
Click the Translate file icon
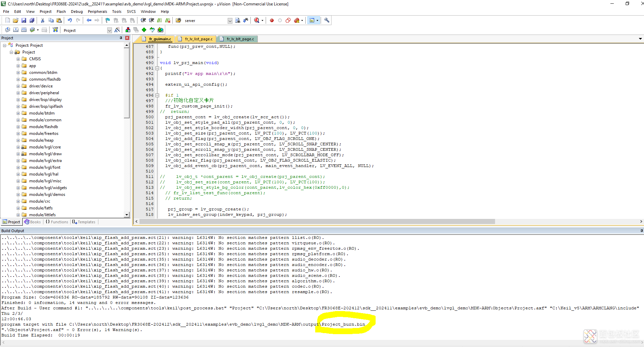click(7, 30)
